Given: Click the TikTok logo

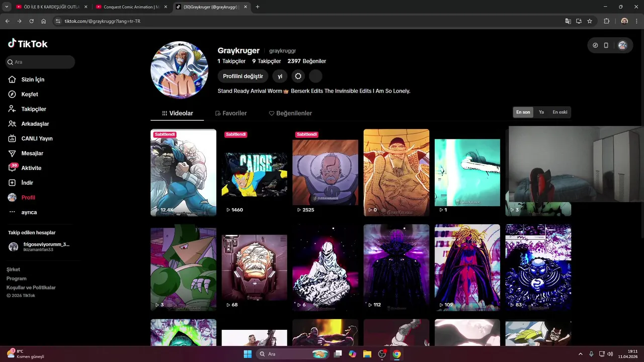Looking at the screenshot, I should pyautogui.click(x=28, y=44).
